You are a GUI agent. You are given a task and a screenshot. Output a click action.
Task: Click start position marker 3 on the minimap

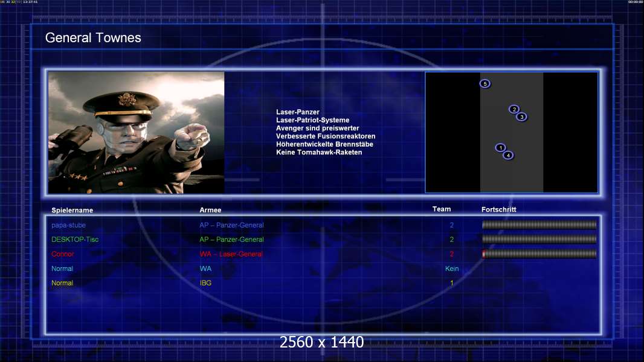[521, 117]
